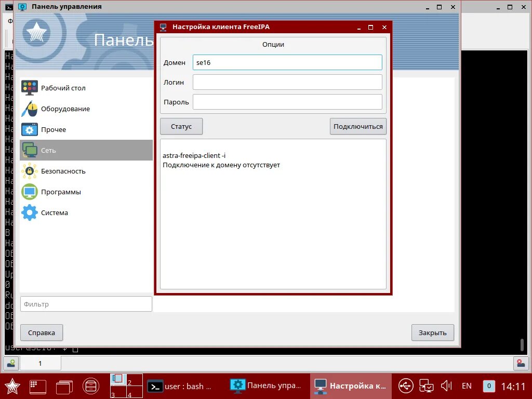
Task: Click the control panel title bar icon
Action: coord(22,7)
